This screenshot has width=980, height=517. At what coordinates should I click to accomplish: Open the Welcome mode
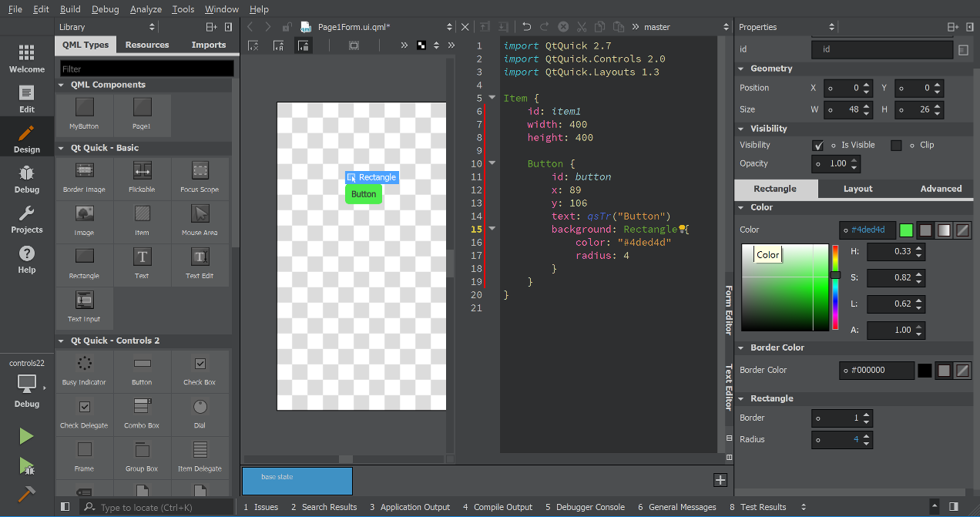pos(26,58)
